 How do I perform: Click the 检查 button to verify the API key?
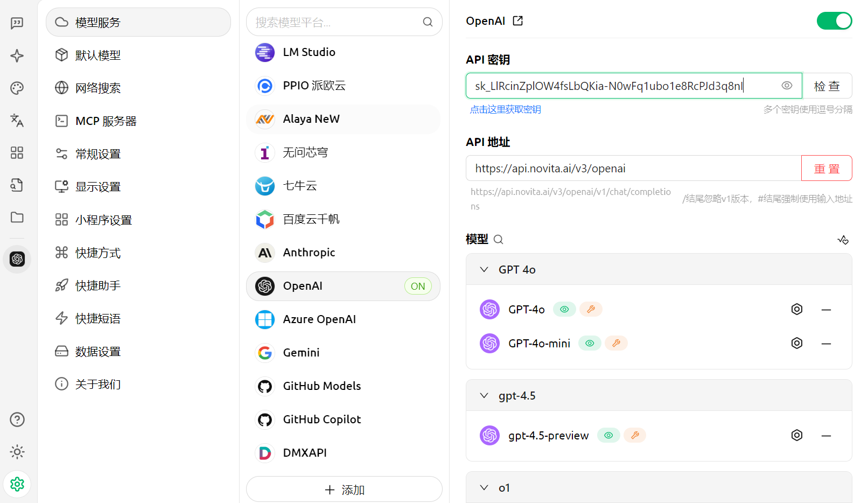coord(827,86)
